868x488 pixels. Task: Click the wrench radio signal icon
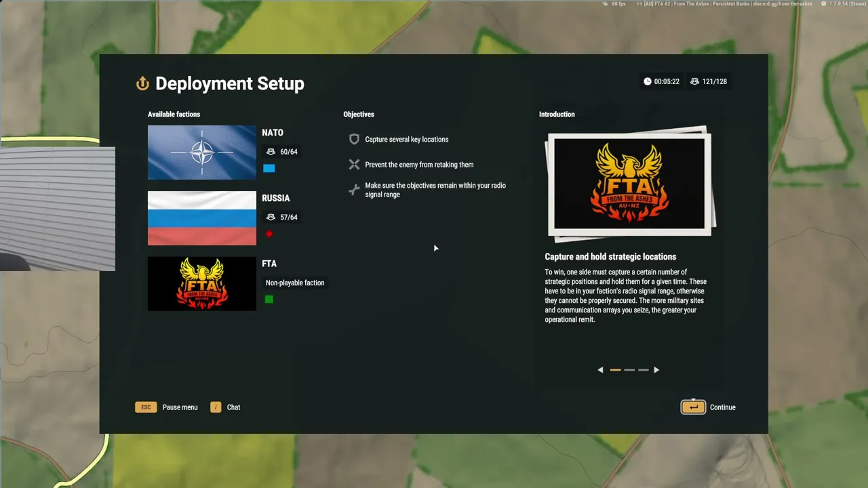(x=354, y=190)
